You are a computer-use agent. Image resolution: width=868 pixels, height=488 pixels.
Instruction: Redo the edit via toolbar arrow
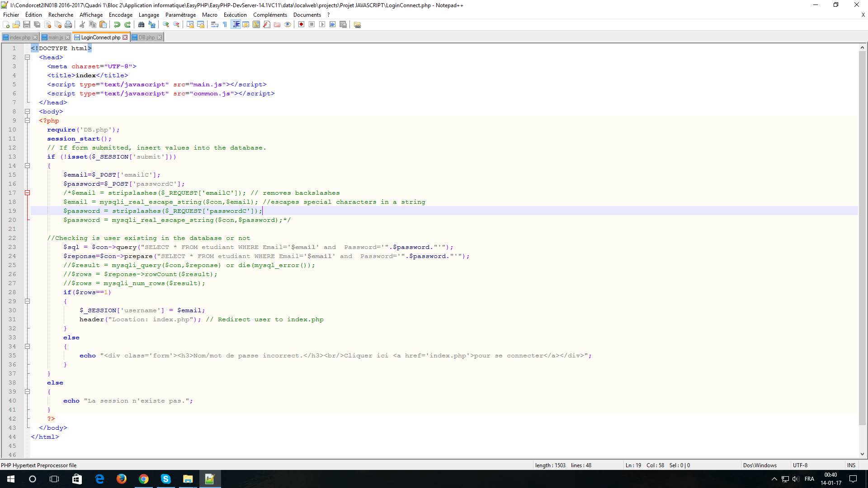(x=127, y=25)
